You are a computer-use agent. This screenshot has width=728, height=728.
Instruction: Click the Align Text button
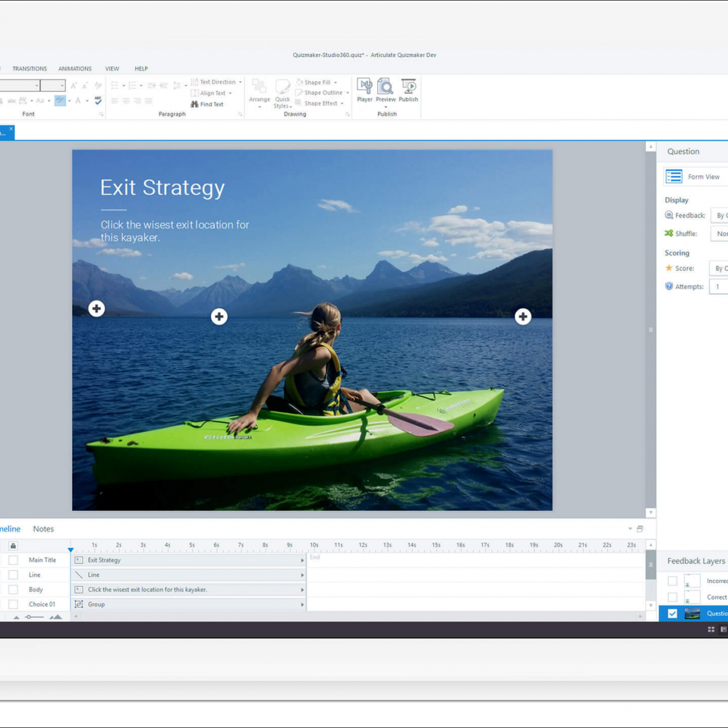click(x=212, y=93)
